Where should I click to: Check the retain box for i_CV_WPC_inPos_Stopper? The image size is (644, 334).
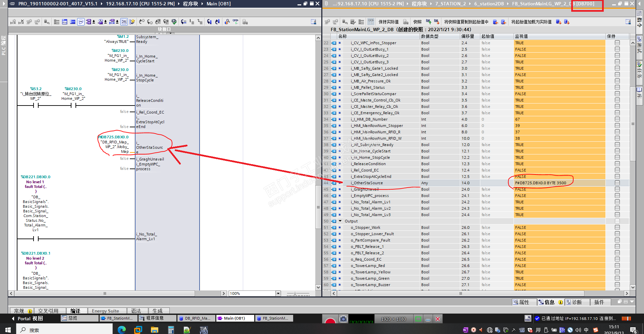pyautogui.click(x=617, y=43)
